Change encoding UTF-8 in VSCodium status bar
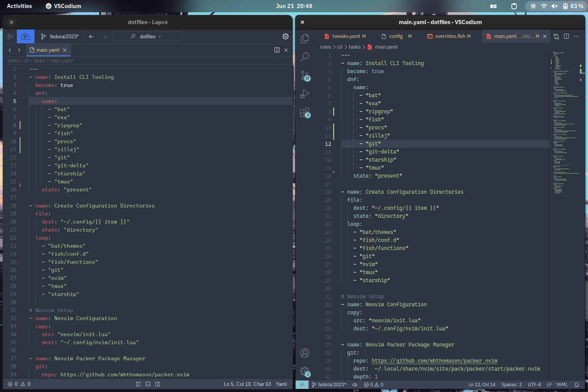The width and height of the screenshot is (588, 392). coord(534,385)
